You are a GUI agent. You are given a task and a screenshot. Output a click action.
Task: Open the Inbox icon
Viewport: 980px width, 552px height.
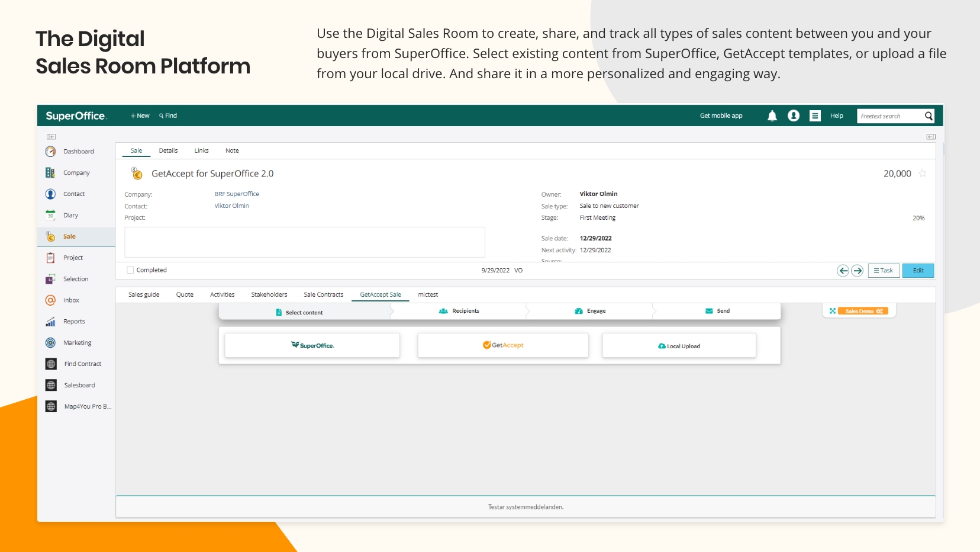point(50,300)
